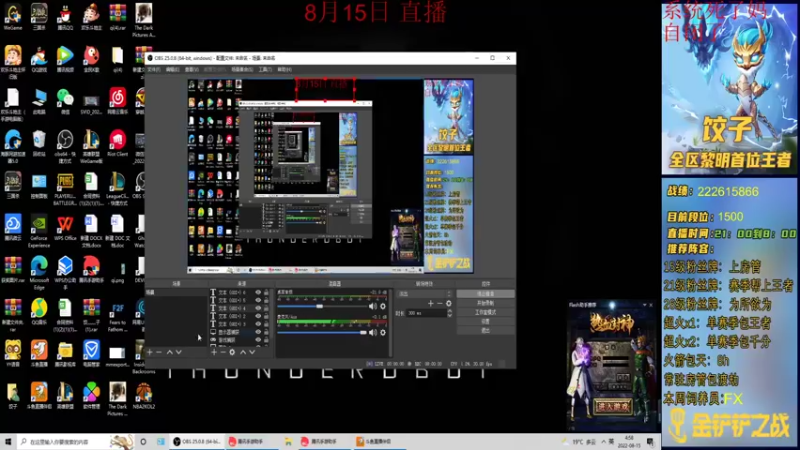Open the 编辑(E) menu in OBS

172,69
